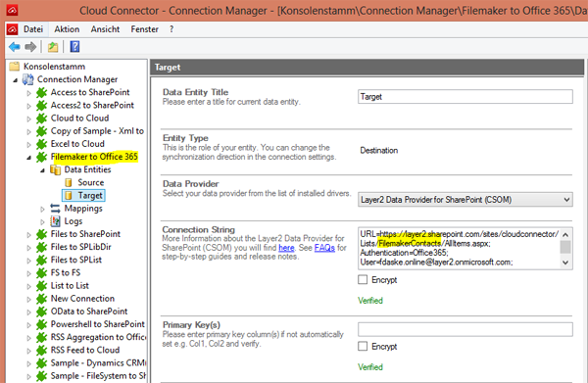The height and width of the screenshot is (383, 588).
Task: Collapse the Filemaker to Office 365 node
Action: click(x=28, y=158)
